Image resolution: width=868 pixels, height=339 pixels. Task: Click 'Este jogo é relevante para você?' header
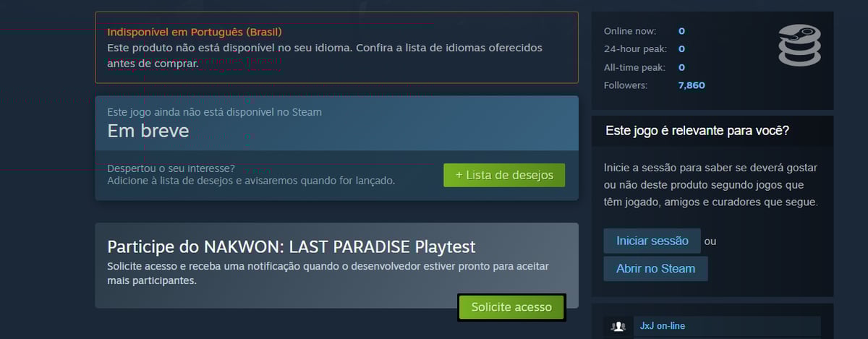pos(697,131)
